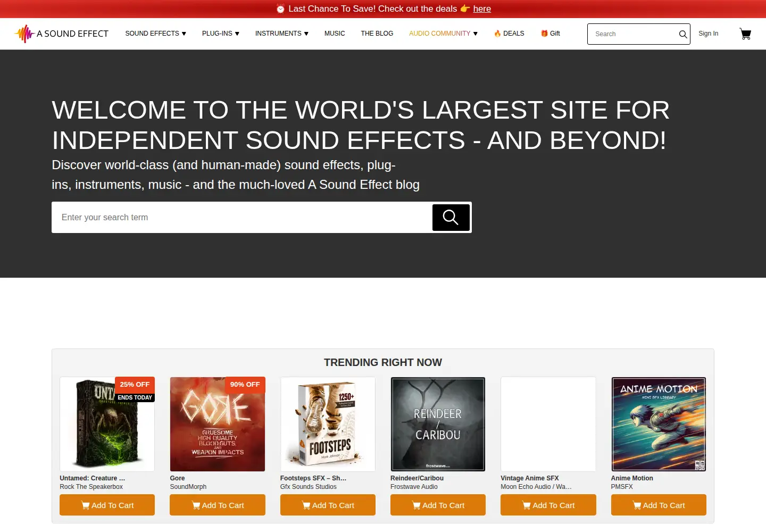The height and width of the screenshot is (532, 766).
Task: Click the 'here' deals link in banner
Action: coord(482,9)
